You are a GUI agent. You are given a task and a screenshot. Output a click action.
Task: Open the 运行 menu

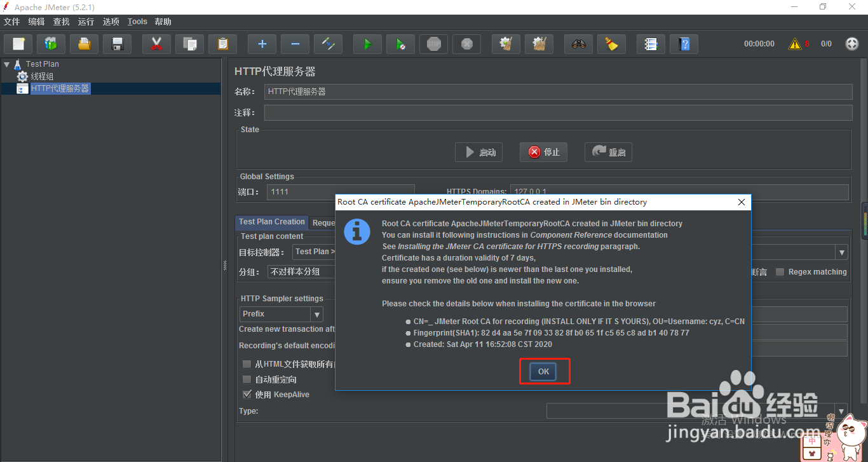tap(86, 22)
